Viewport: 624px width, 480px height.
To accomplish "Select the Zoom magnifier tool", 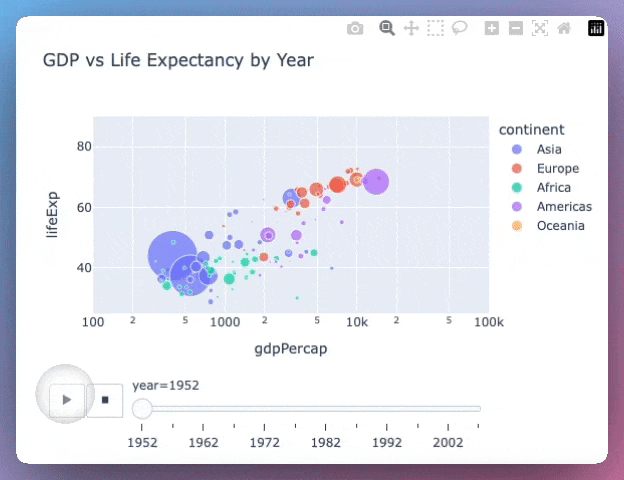I will [x=387, y=29].
